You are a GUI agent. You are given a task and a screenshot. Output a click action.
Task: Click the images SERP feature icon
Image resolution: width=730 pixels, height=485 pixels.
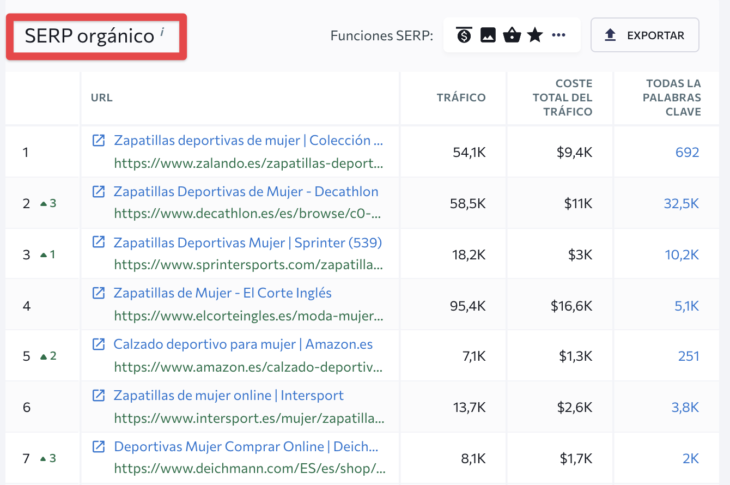488,35
